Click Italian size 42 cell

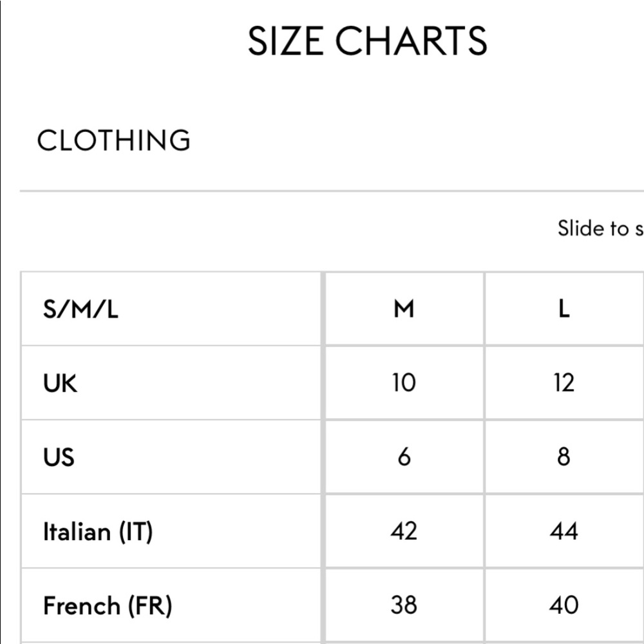(404, 531)
